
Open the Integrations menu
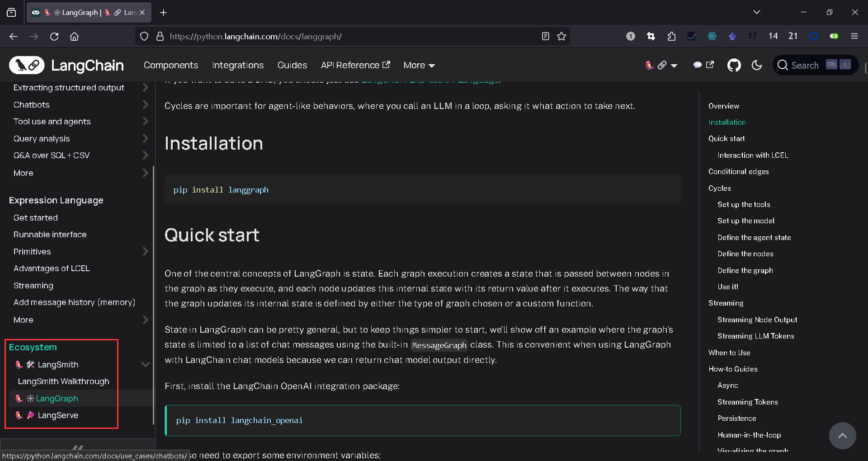pos(238,66)
